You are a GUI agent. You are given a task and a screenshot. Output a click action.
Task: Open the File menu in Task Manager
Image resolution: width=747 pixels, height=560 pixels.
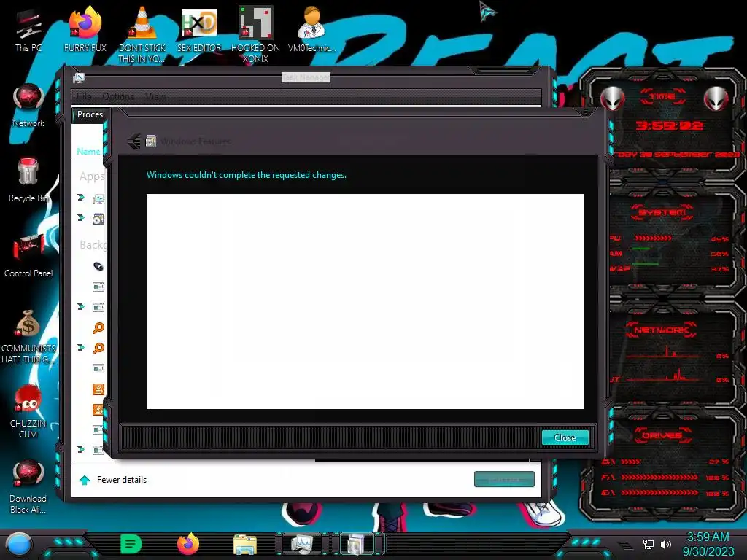click(x=84, y=96)
